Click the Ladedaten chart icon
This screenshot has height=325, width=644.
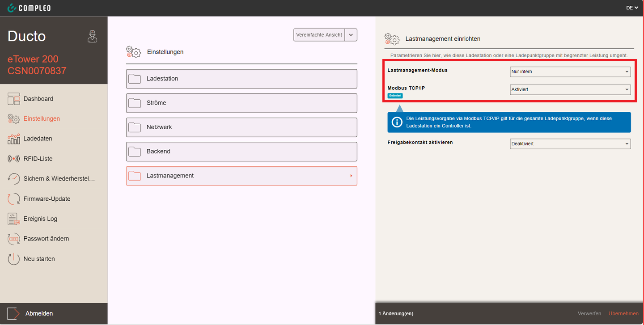pos(14,139)
